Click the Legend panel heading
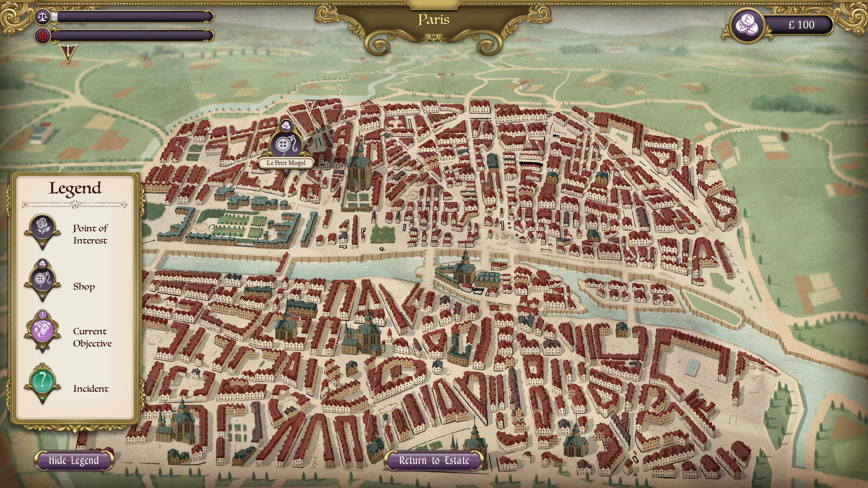The height and width of the screenshot is (488, 868). (x=75, y=188)
